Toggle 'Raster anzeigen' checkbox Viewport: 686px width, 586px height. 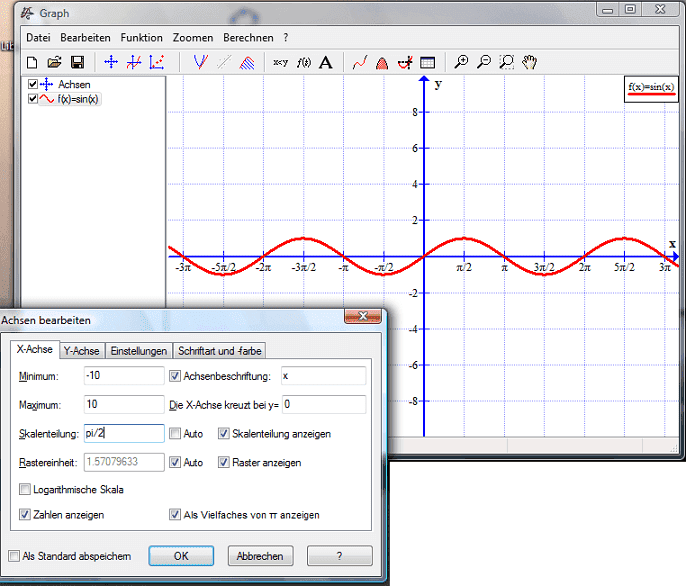pos(224,463)
